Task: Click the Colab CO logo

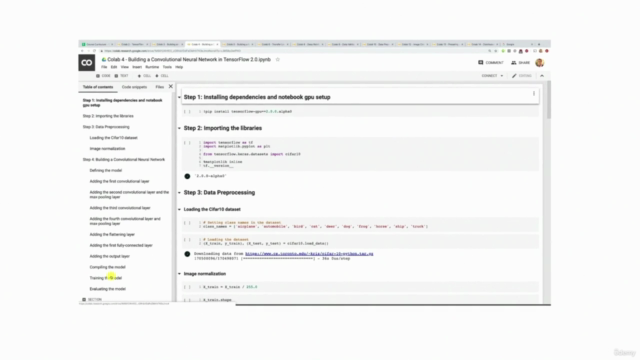Action: click(x=87, y=63)
